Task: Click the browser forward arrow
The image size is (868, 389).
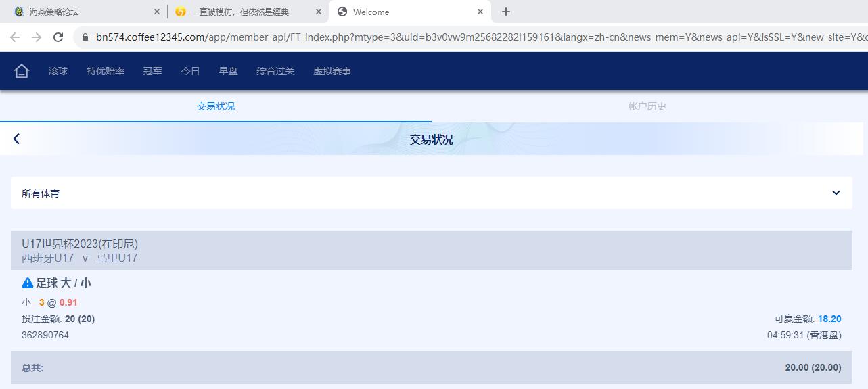Action: (37, 37)
